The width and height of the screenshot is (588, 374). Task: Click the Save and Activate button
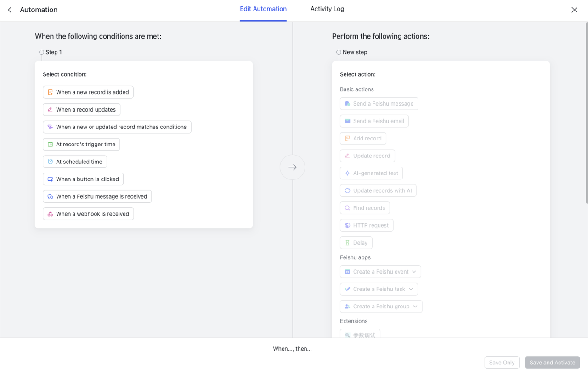tap(553, 363)
